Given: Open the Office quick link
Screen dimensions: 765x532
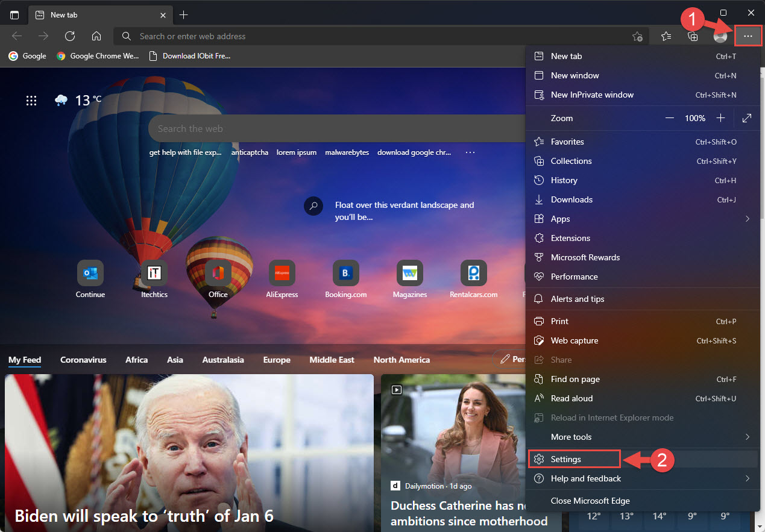Looking at the screenshot, I should (x=218, y=280).
